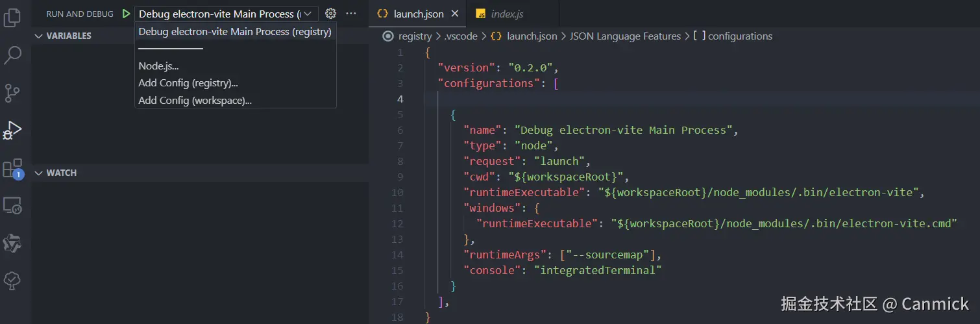The height and width of the screenshot is (324, 980).
Task: Open launch.json via the gear icon
Action: pos(331,14)
